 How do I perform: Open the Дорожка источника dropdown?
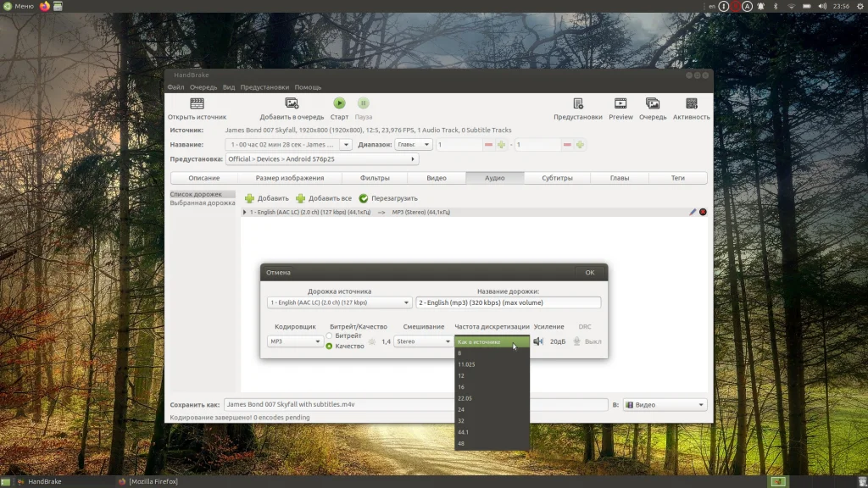point(339,302)
